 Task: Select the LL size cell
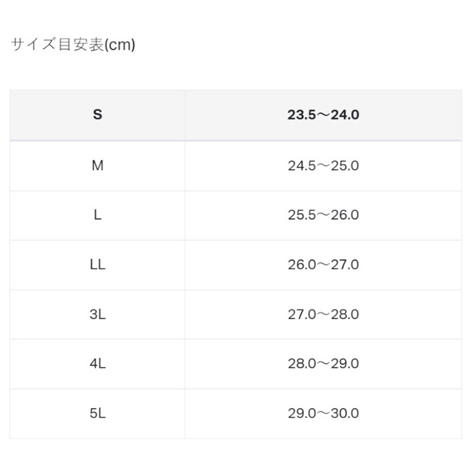[x=97, y=265]
